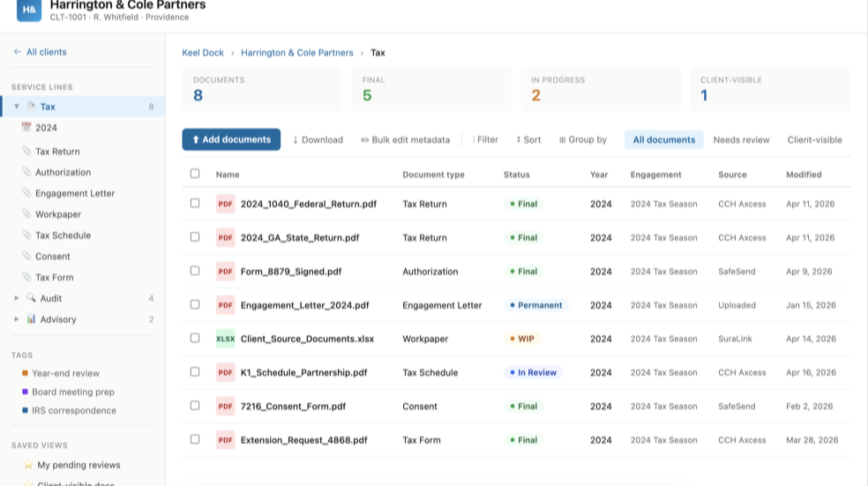Viewport: 868px width, 486px height.
Task: Click purple swatch for Board meeting prep tag
Action: [25, 392]
